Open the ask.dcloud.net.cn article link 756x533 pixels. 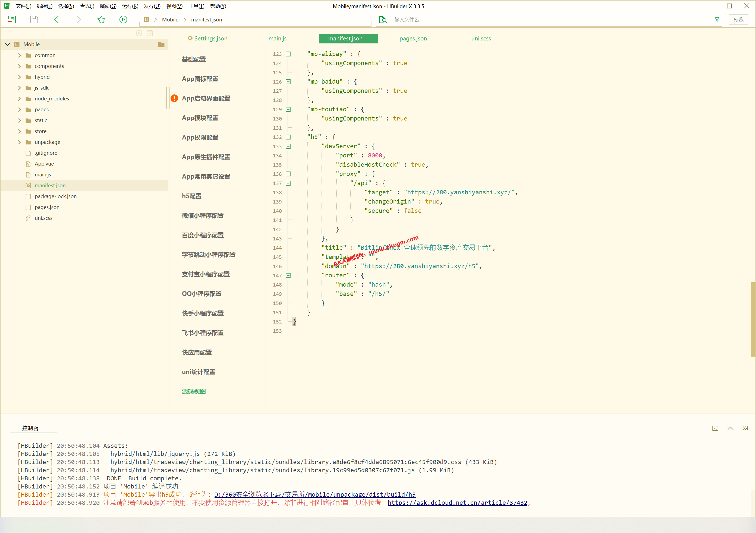[x=457, y=502]
